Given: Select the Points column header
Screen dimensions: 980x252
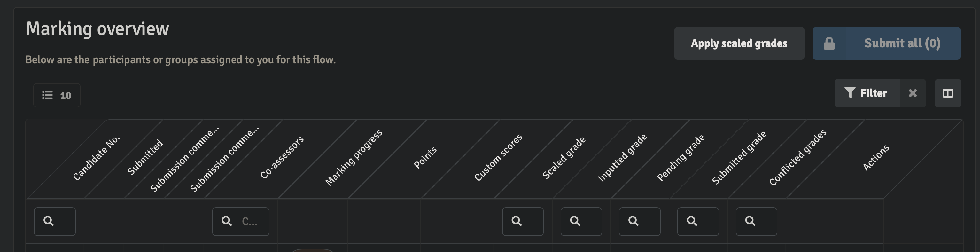Looking at the screenshot, I should (425, 158).
